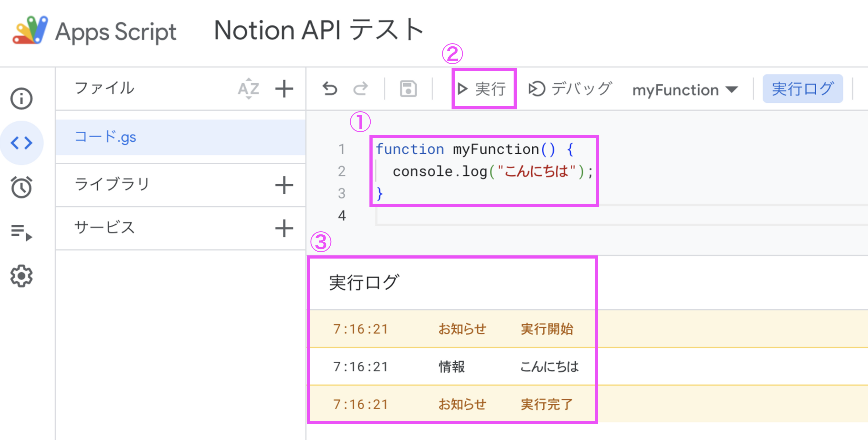Select the コード.gs file
This screenshot has height=440, width=868.
point(180,137)
